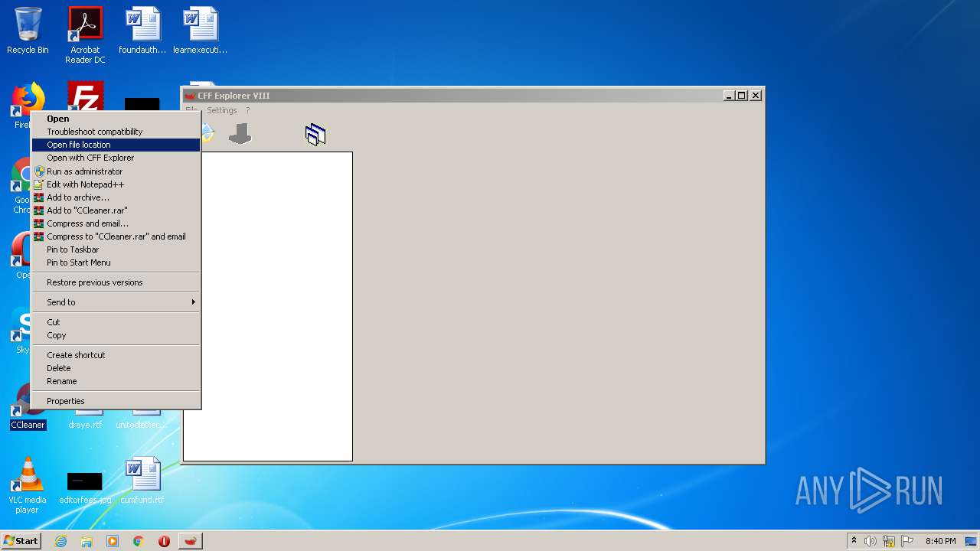The width and height of the screenshot is (980, 551).
Task: Choose Open with CFF Explorer
Action: pos(116,158)
